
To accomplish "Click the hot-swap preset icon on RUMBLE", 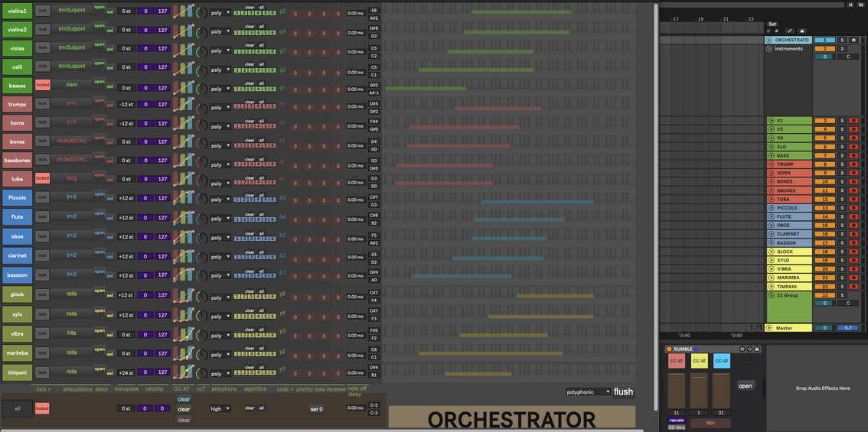I will pyautogui.click(x=749, y=349).
